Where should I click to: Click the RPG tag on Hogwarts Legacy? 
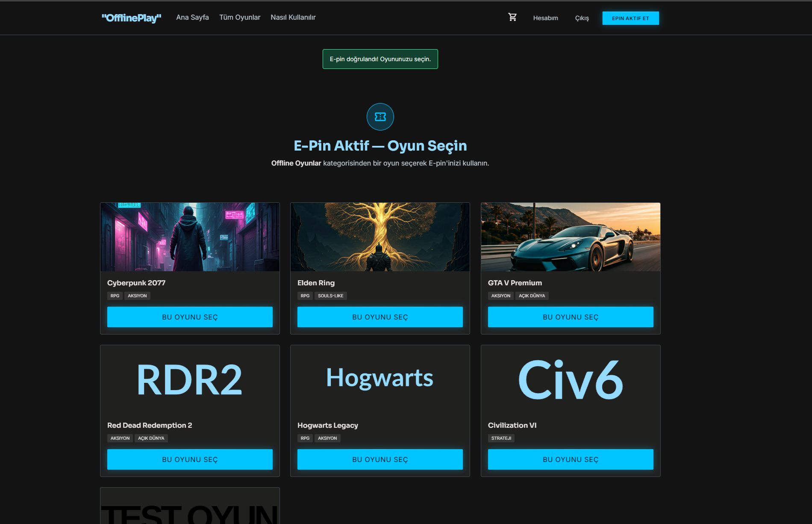pos(305,438)
